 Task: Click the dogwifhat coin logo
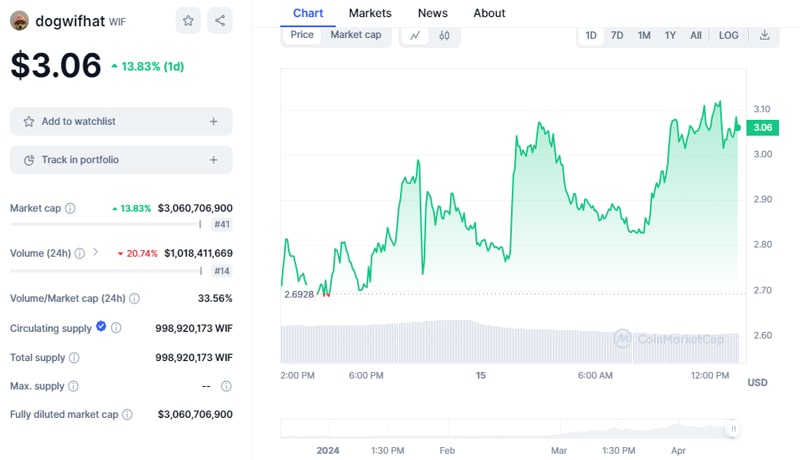(x=19, y=21)
